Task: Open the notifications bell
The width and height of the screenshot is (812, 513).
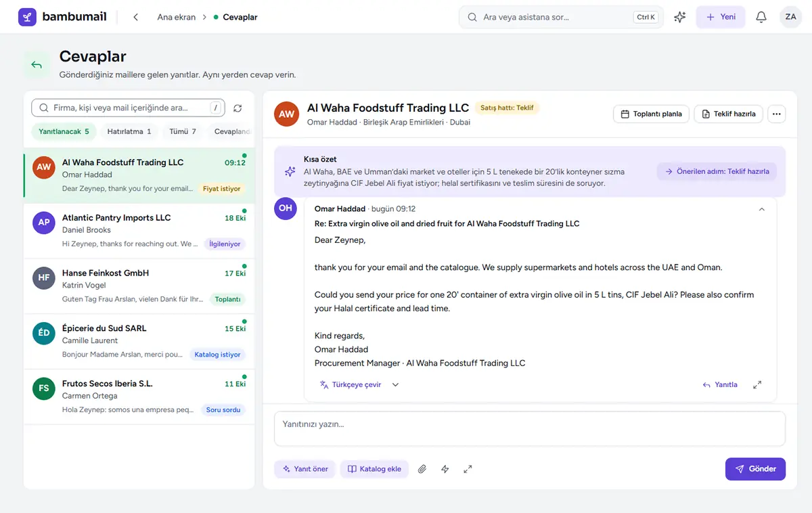Action: [x=761, y=17]
